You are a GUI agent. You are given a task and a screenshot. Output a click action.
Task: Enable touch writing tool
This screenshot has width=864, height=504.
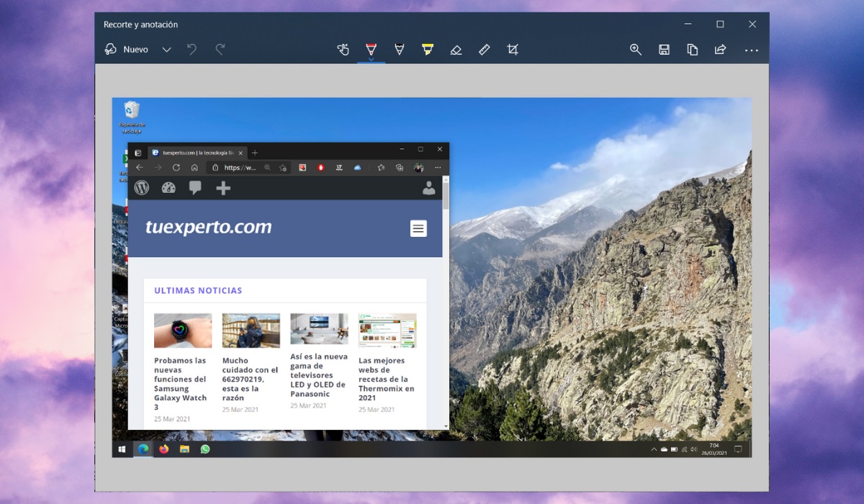click(x=343, y=50)
